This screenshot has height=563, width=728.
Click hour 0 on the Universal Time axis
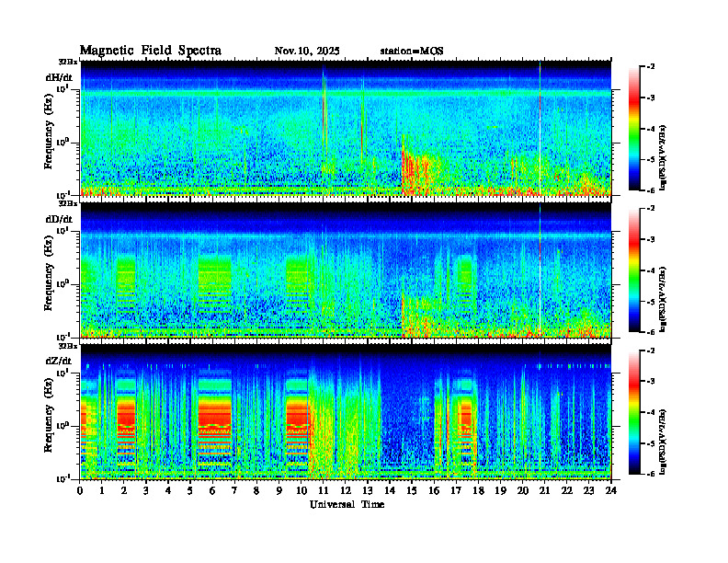point(80,490)
